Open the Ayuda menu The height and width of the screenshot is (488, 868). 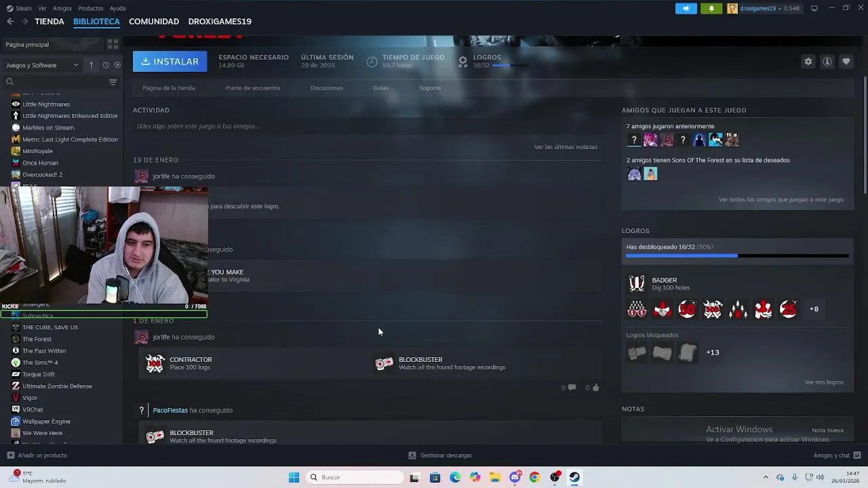pyautogui.click(x=117, y=8)
